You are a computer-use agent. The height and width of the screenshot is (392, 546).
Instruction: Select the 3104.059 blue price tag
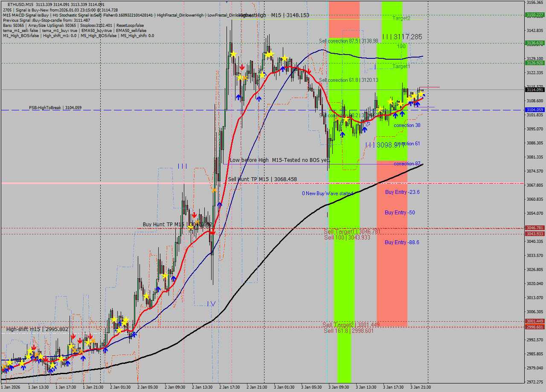534,110
